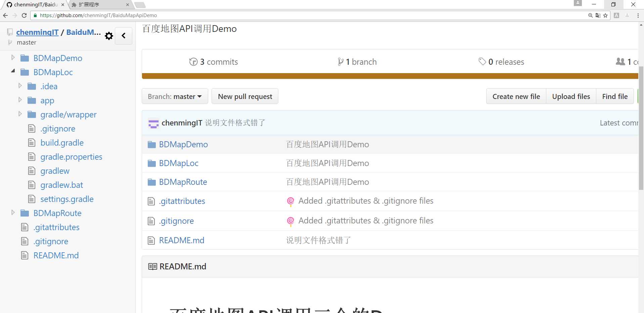Select README.md in the sidebar tree

click(x=56, y=256)
